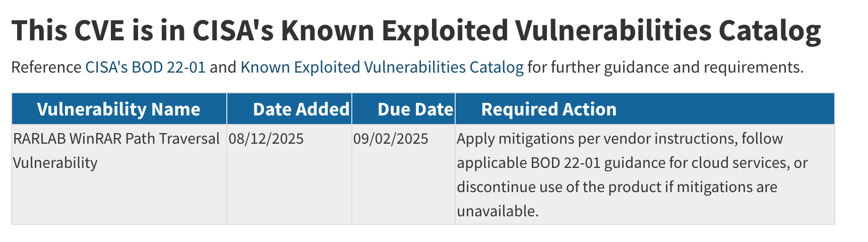Select the Due Date column header
Screen dimensions: 868x242
[x=415, y=109]
